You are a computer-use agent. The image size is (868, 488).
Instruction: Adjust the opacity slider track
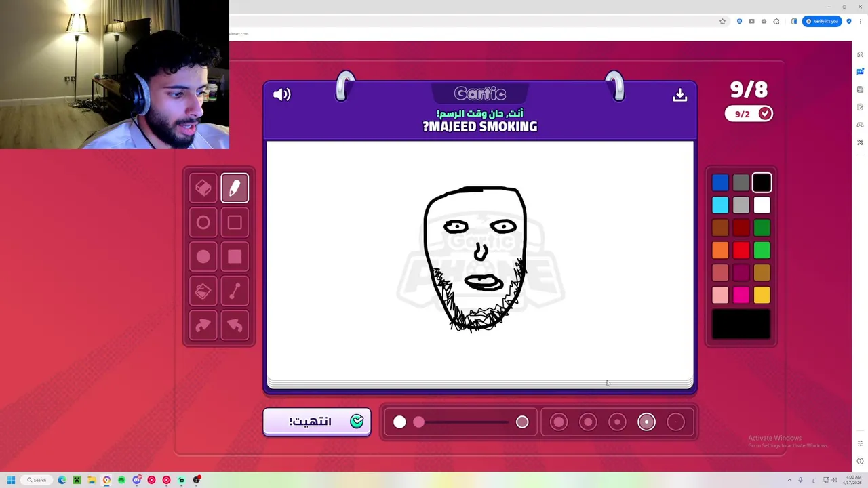[x=461, y=422]
